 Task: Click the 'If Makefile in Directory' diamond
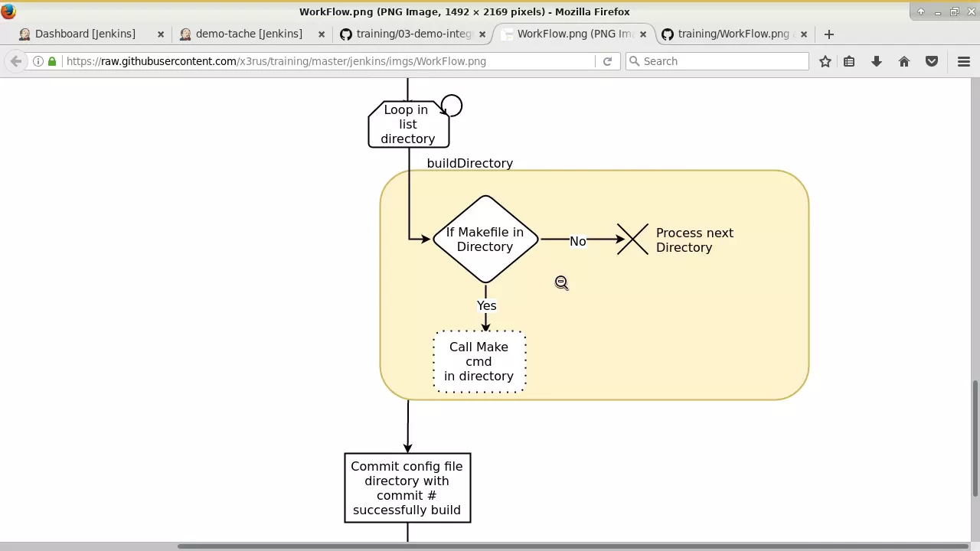(x=485, y=240)
